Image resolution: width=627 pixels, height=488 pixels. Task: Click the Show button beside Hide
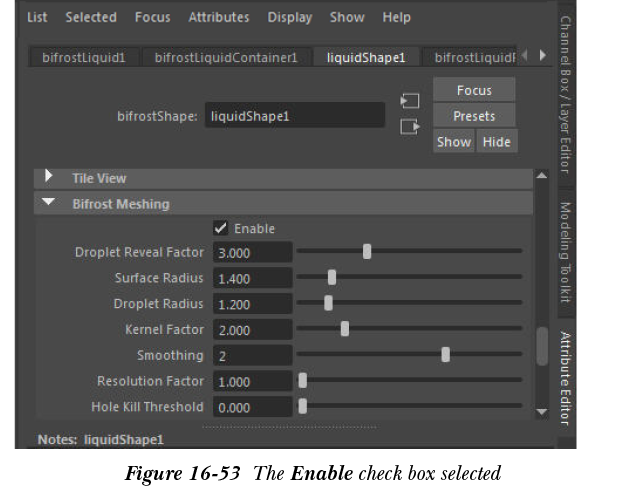pyautogui.click(x=453, y=142)
